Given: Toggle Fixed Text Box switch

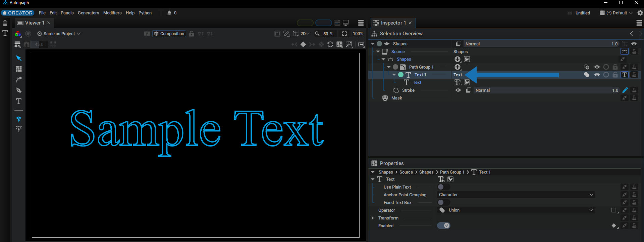Looking at the screenshot, I should point(443,202).
